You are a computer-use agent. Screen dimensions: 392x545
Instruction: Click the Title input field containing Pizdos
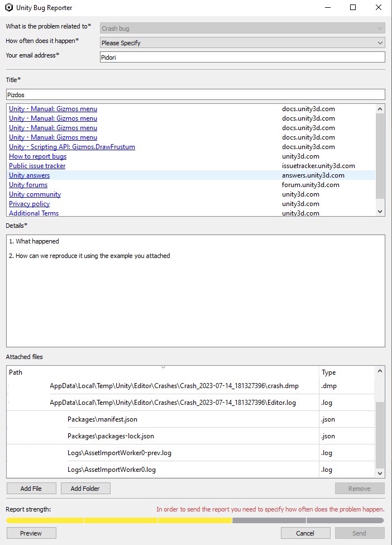[195, 94]
